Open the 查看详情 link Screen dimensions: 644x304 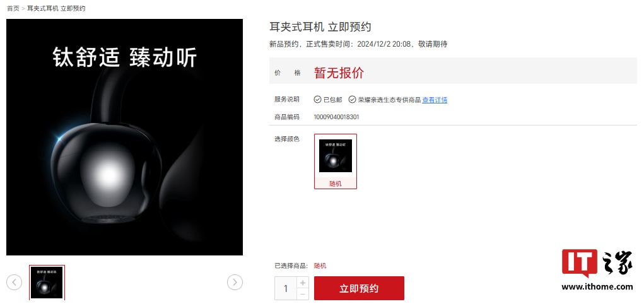point(435,100)
